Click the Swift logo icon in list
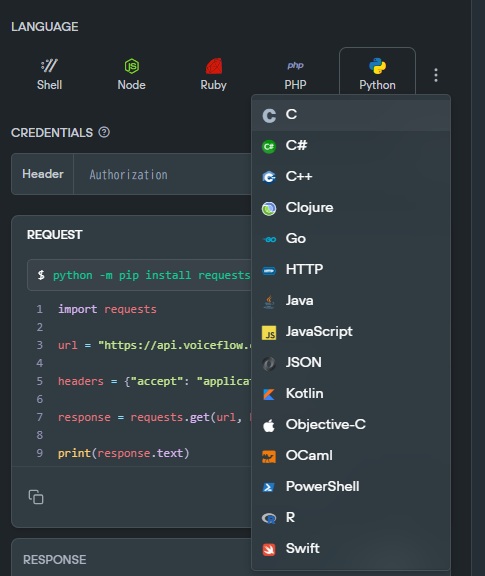485x576 pixels. point(269,549)
